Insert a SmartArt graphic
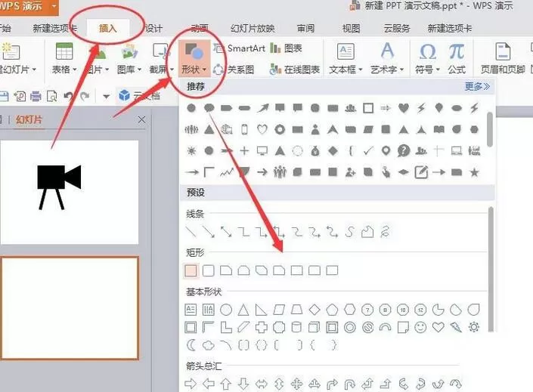This screenshot has height=392, width=533. click(240, 48)
